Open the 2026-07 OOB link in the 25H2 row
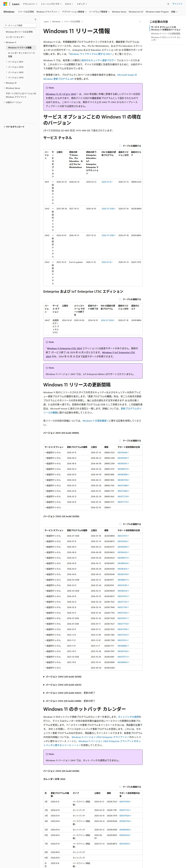 [x=108, y=209]
